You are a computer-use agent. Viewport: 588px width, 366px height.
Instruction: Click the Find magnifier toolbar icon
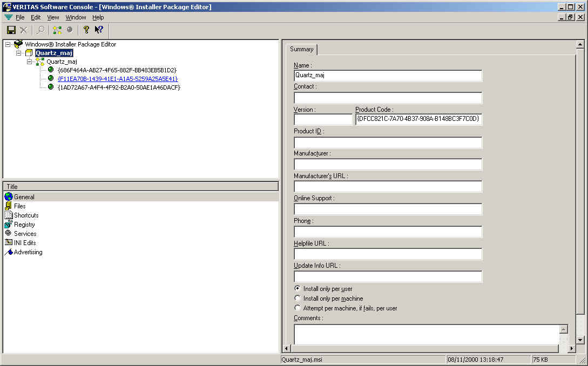point(40,30)
